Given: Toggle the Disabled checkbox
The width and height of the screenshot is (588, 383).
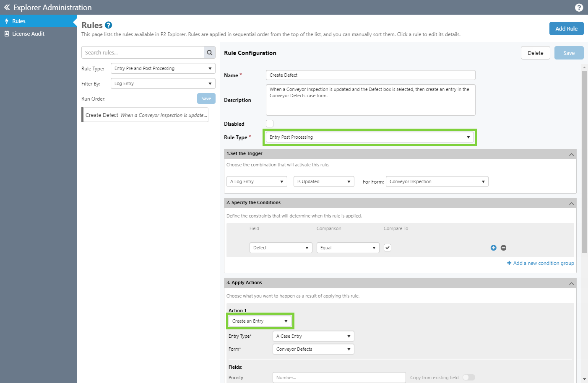Looking at the screenshot, I should (270, 124).
